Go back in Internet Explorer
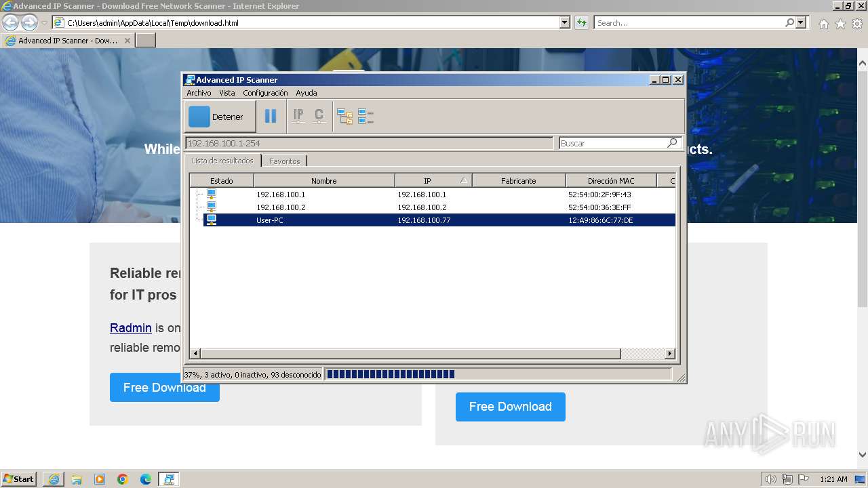The height and width of the screenshot is (488, 868). click(x=10, y=22)
